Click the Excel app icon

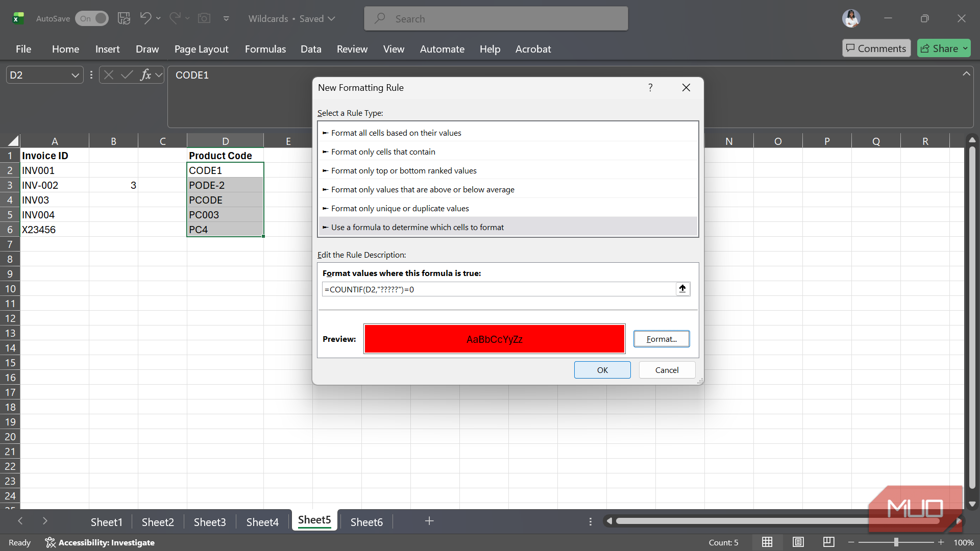pyautogui.click(x=18, y=18)
